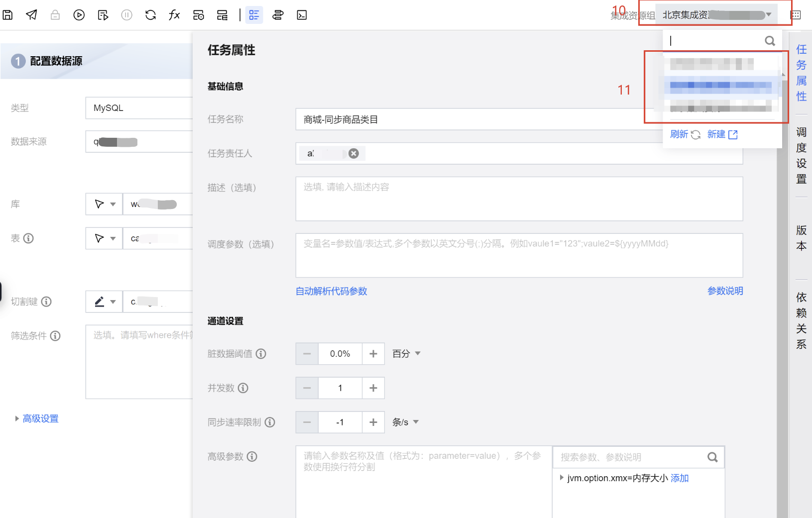Click the paper plane submit icon
Image resolution: width=812 pixels, height=518 pixels.
pyautogui.click(x=31, y=15)
